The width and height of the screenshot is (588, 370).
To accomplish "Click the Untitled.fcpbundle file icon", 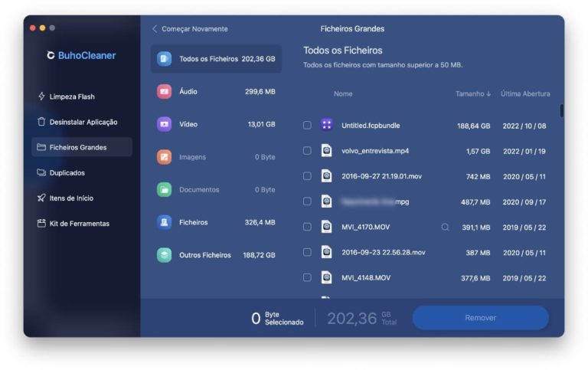I will pos(327,125).
